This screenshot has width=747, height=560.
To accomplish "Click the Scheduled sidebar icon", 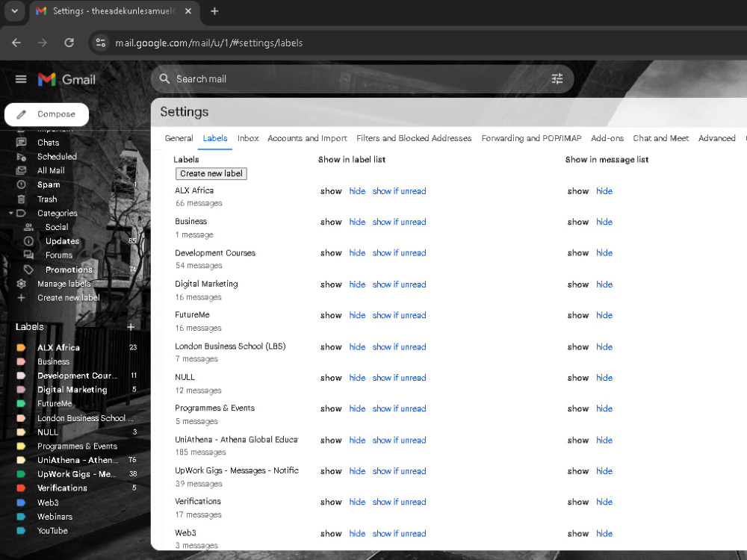I will (x=21, y=157).
